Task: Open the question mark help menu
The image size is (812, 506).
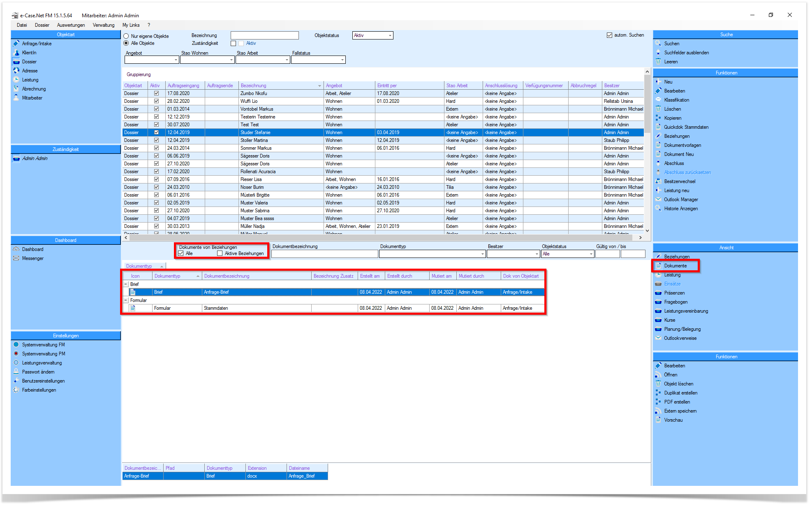Action: pyautogui.click(x=149, y=25)
